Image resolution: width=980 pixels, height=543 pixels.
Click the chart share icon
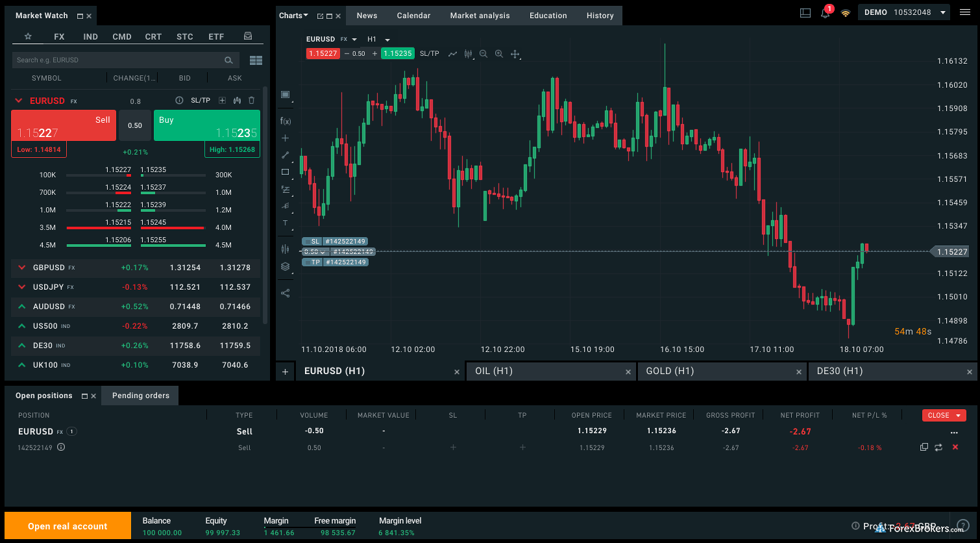click(x=286, y=293)
